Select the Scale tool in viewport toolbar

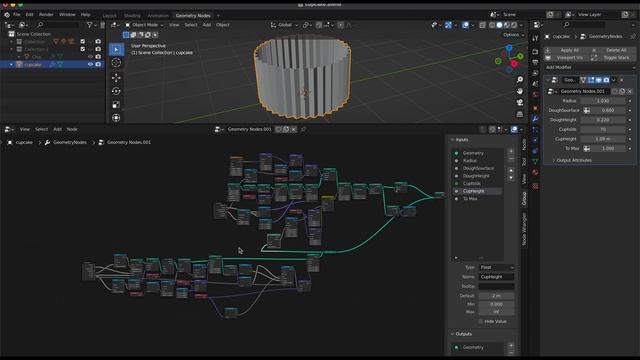(x=116, y=104)
